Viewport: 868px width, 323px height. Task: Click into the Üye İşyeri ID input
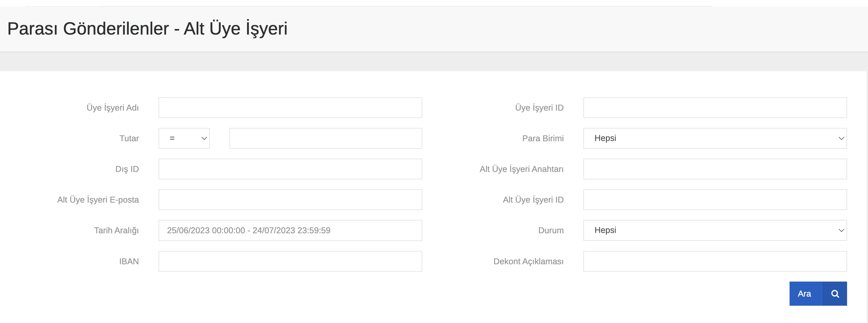click(x=715, y=108)
